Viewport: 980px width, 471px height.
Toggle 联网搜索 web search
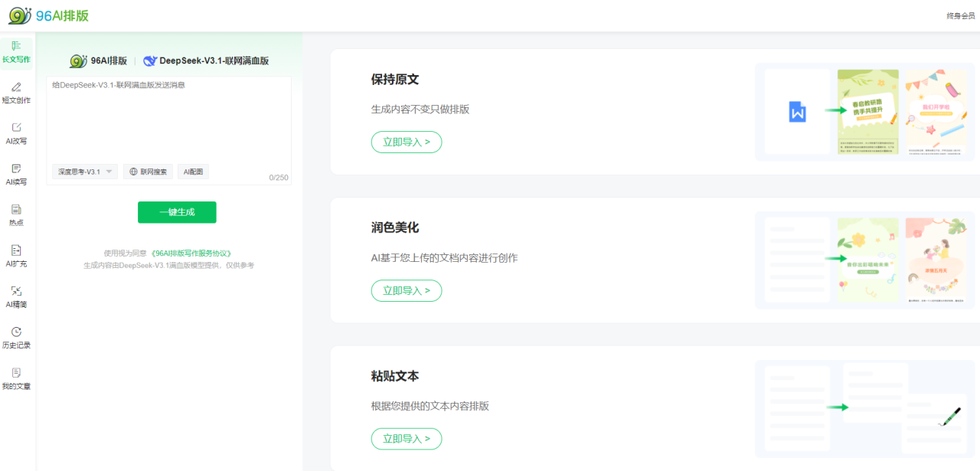[x=148, y=172]
